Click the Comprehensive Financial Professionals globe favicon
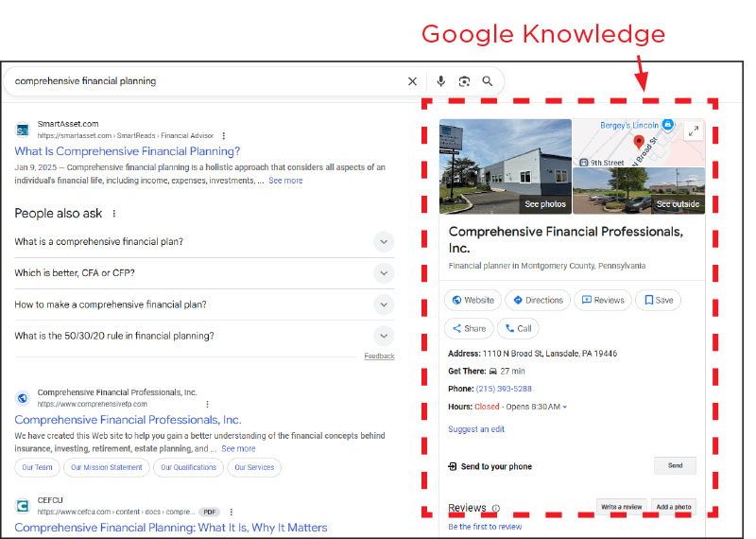The image size is (756, 539). tap(23, 398)
